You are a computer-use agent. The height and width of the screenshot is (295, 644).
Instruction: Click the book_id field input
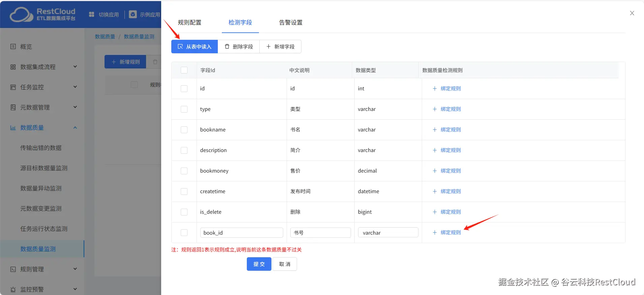click(241, 233)
